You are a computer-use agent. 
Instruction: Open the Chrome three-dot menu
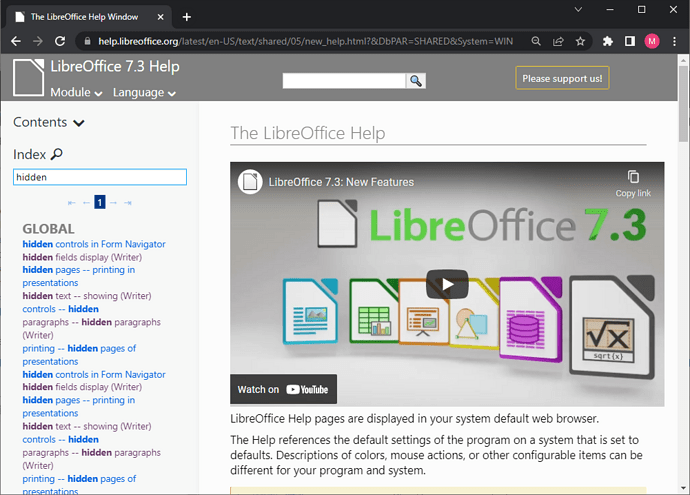(x=674, y=41)
